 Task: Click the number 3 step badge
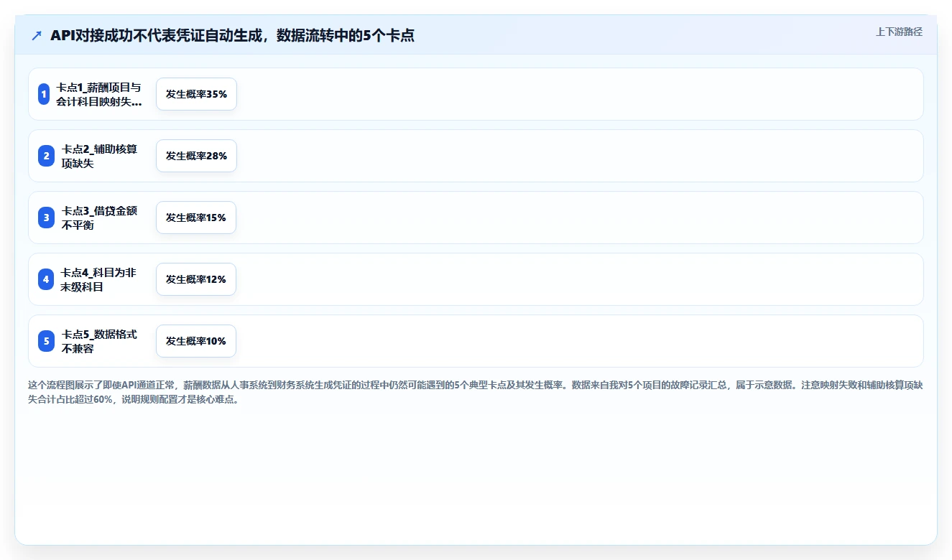(x=46, y=218)
